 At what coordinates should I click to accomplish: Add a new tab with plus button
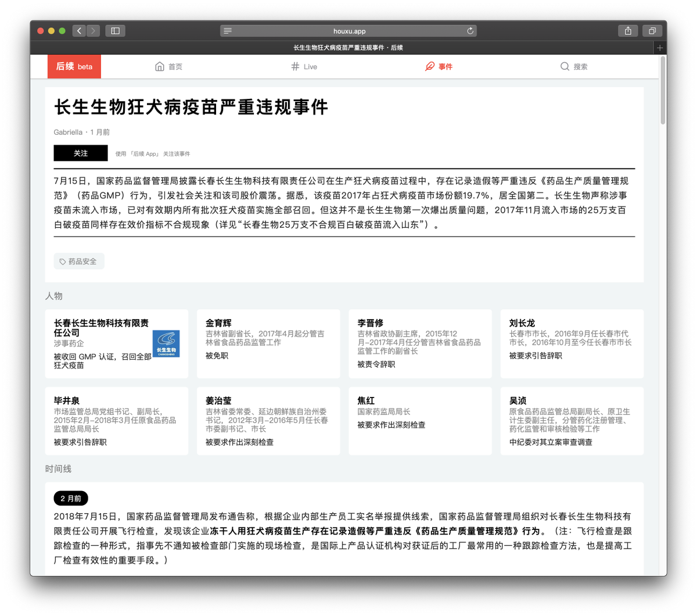coord(660,48)
